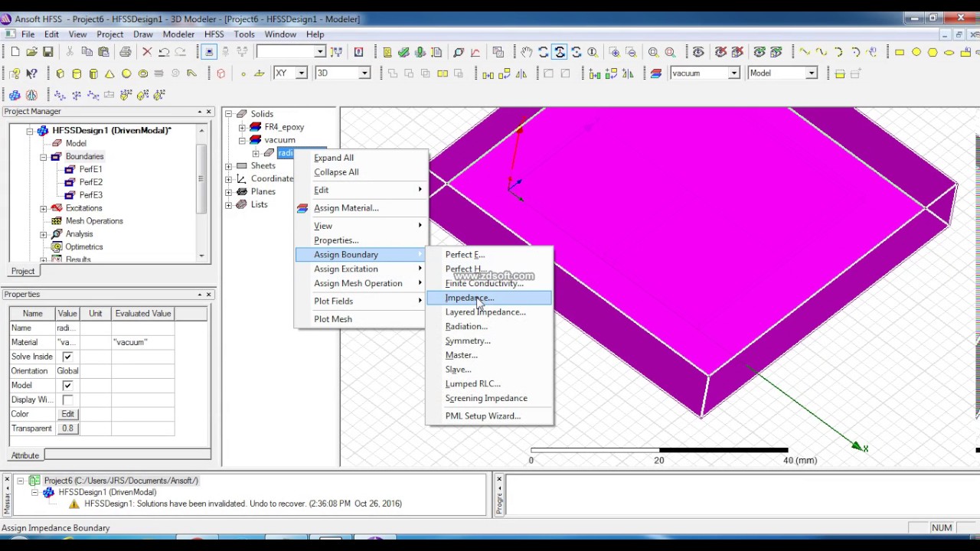Select PerfE2 boundary in project tree

click(x=90, y=182)
